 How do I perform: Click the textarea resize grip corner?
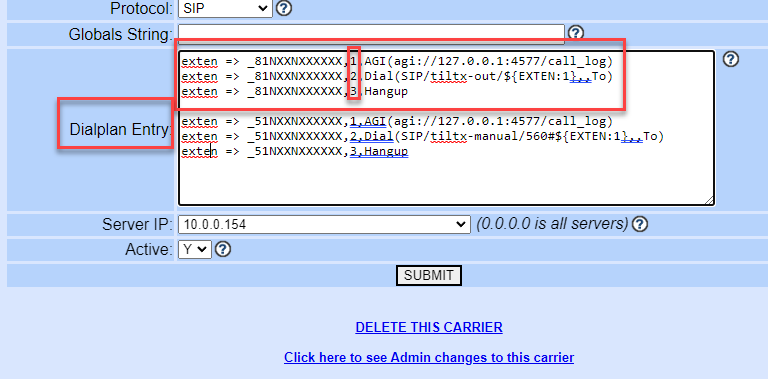[710, 200]
